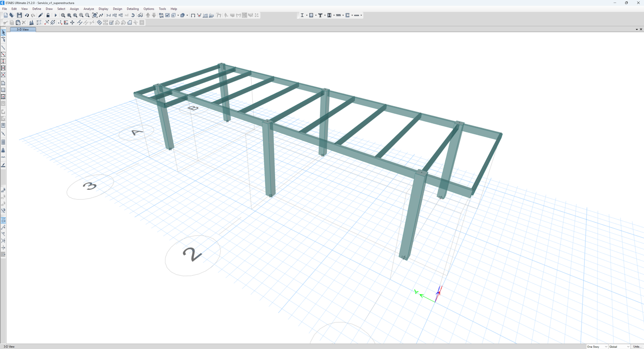Screen dimensions: 644x349
Task: Click the Save model icon
Action: (19, 15)
